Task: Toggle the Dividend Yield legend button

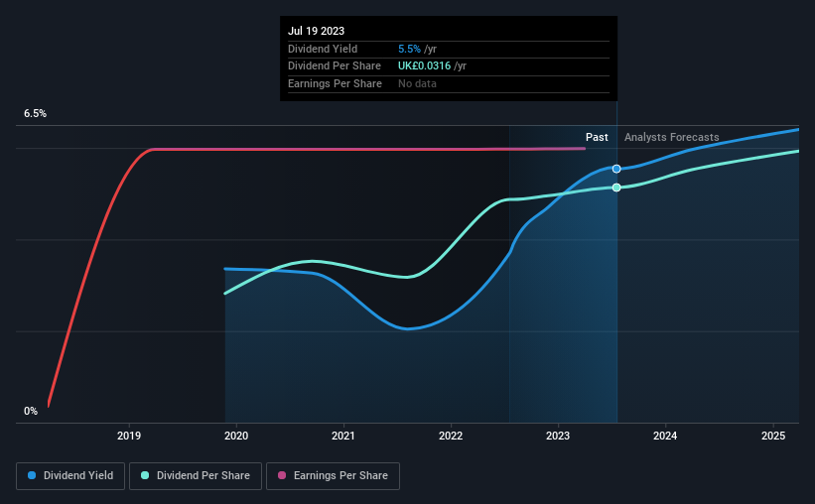Action: [x=70, y=476]
